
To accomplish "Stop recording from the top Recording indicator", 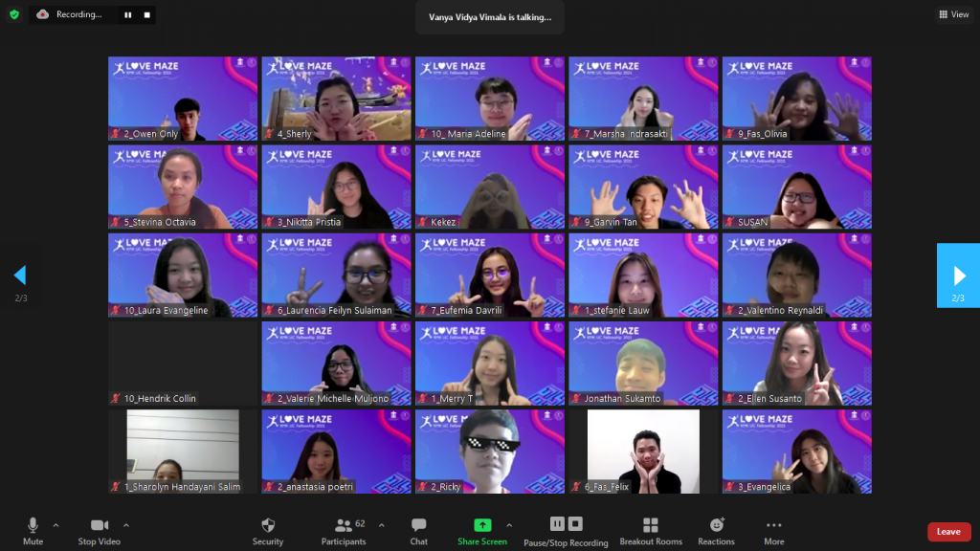I will click(146, 15).
